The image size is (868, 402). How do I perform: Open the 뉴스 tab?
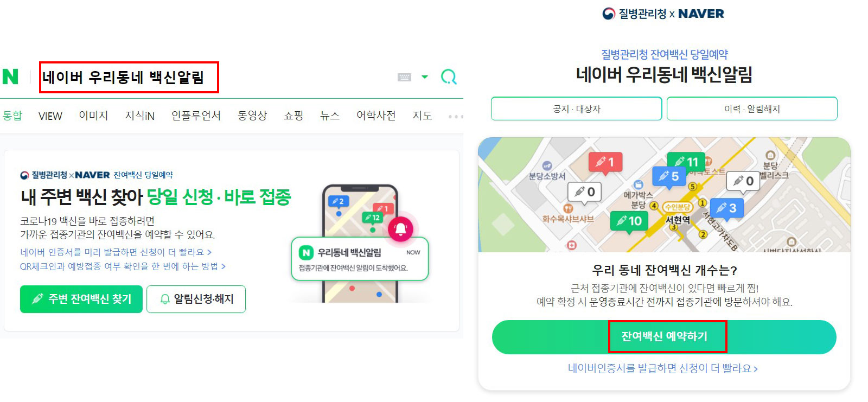coord(330,116)
